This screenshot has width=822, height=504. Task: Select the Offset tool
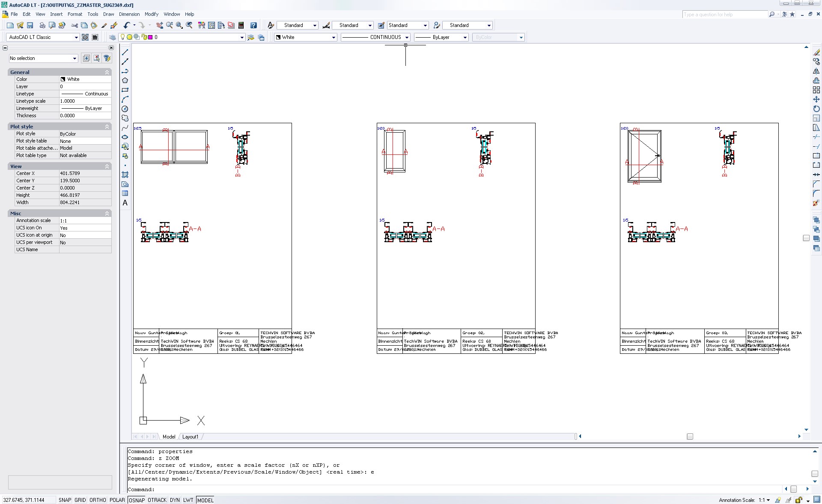(x=816, y=80)
